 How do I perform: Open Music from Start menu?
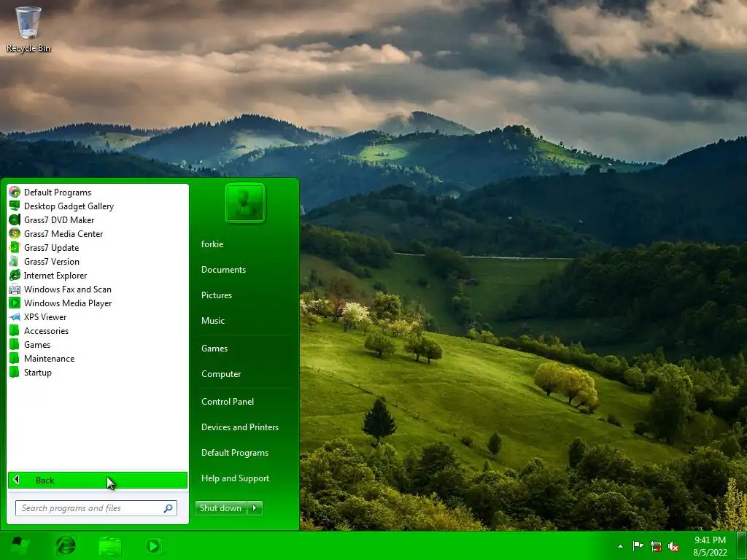[x=212, y=321]
